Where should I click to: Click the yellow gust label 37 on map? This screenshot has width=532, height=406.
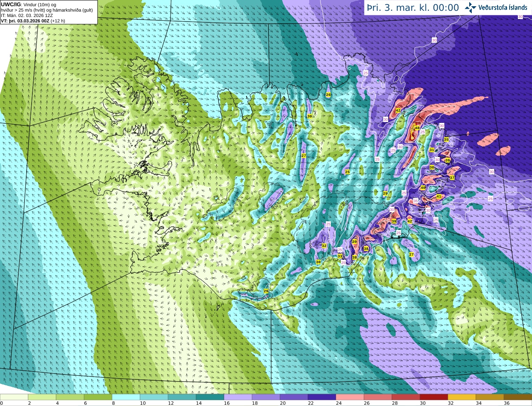[x=452, y=178]
